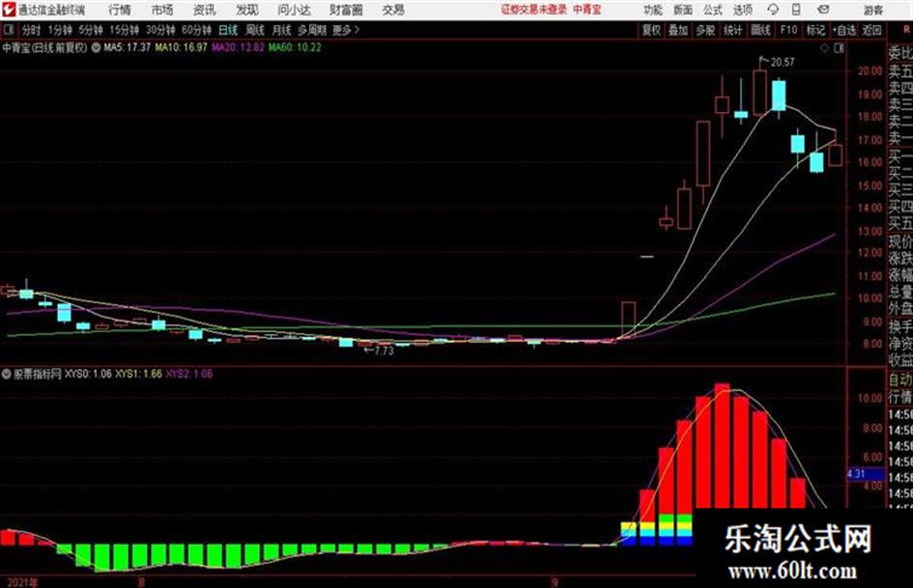Click the customer service headset icon
913x588 pixels.
773,10
